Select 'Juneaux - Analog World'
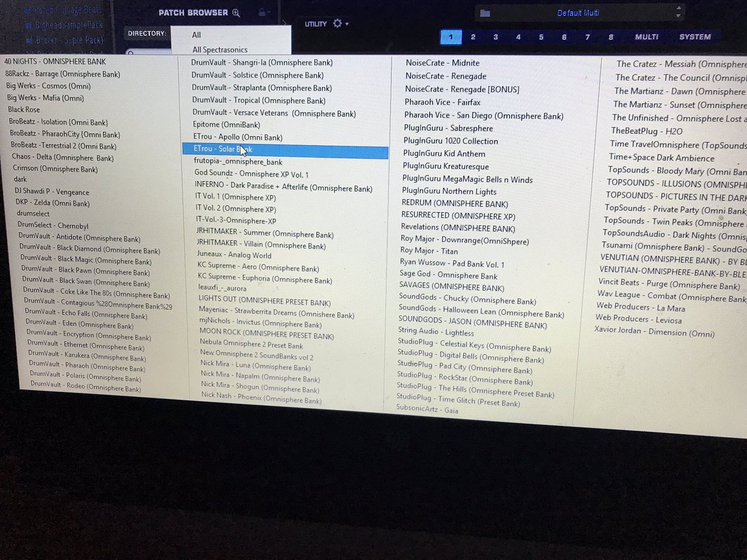Image resolution: width=747 pixels, height=560 pixels. [235, 255]
